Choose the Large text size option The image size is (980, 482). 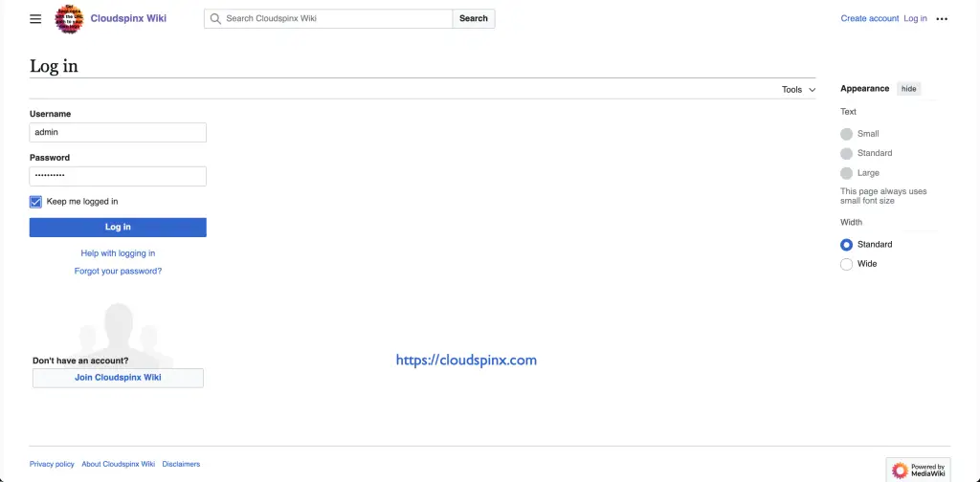pos(846,173)
